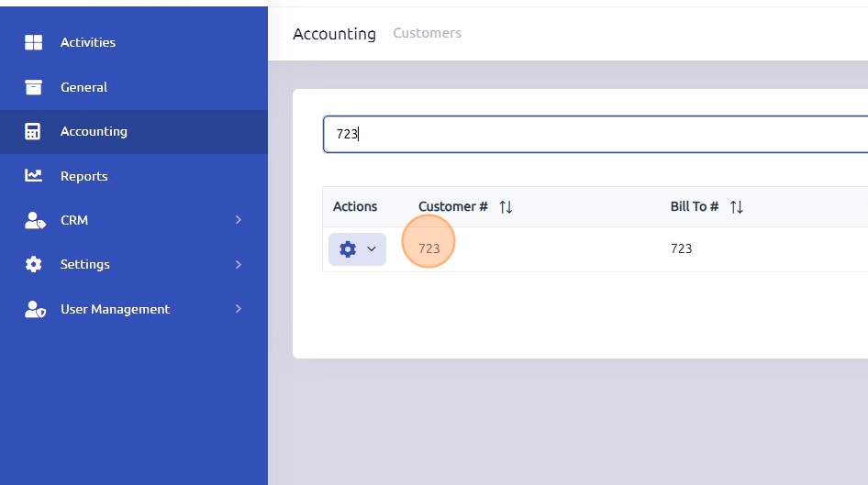Viewport: 868px width, 485px height.
Task: Open the row actions dropdown arrow
Action: [372, 249]
